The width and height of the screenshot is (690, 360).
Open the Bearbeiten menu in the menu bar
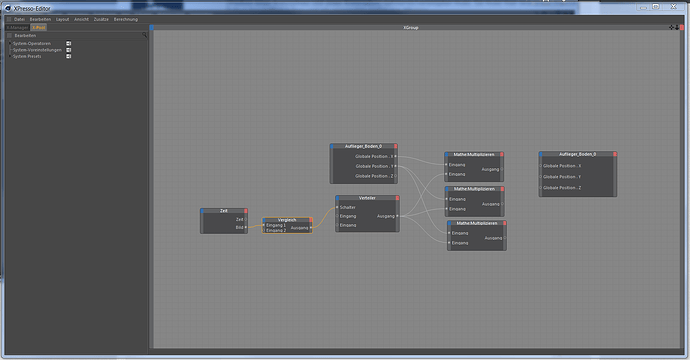tap(40, 19)
